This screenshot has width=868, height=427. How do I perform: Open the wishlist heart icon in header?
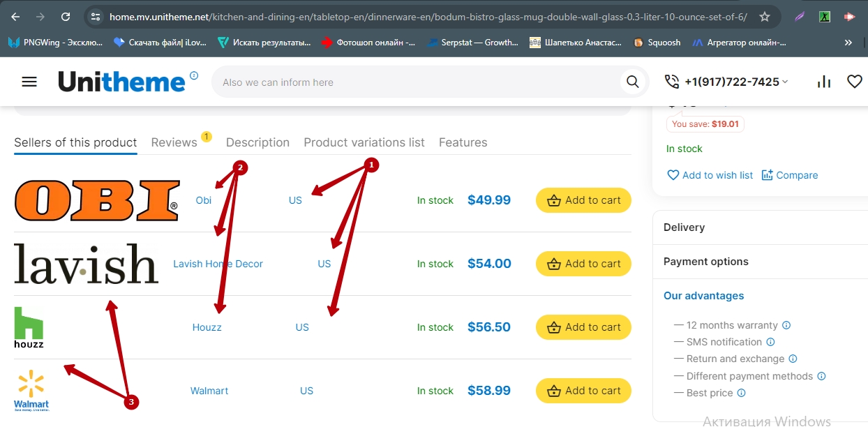point(855,82)
